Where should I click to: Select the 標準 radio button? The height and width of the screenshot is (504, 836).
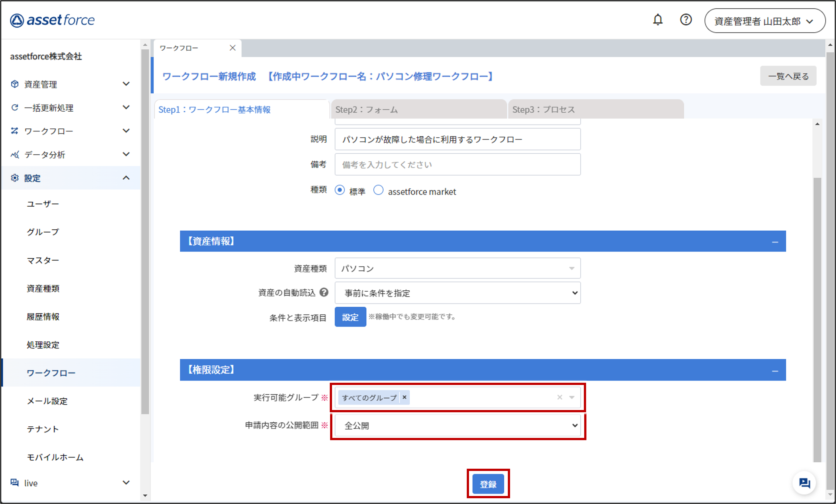coord(340,190)
